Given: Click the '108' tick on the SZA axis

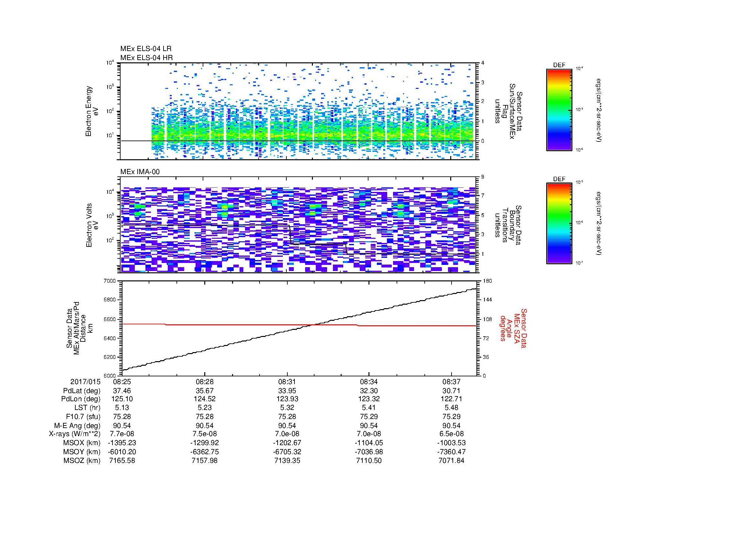Looking at the screenshot, I should 487,319.
